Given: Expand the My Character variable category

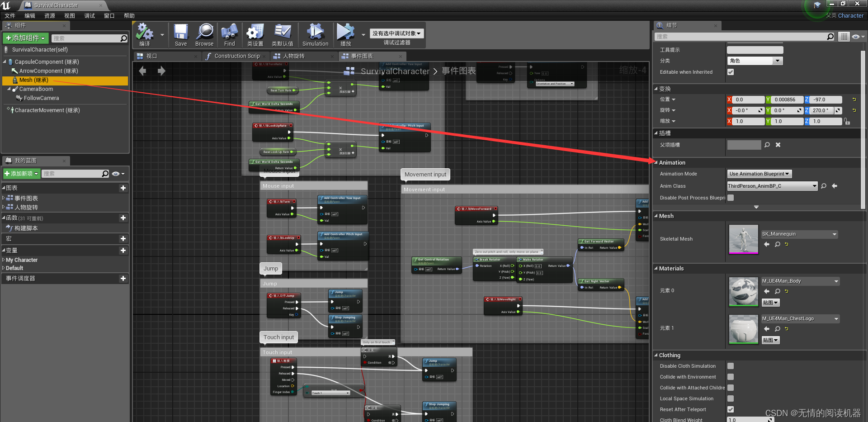Looking at the screenshot, I should pos(4,260).
